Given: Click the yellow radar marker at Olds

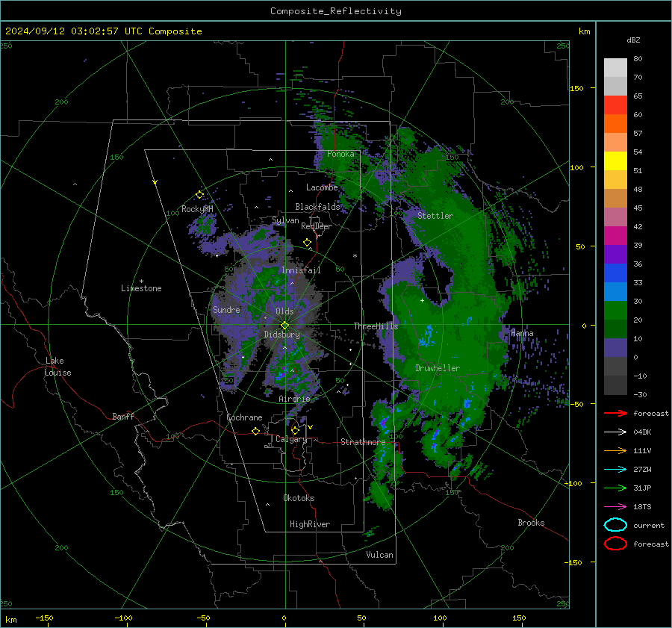Looking at the screenshot, I should (284, 325).
